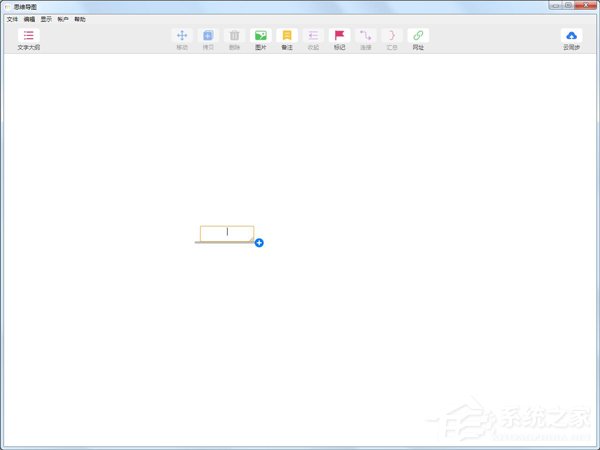Add a note using the 备注 icon

287,36
